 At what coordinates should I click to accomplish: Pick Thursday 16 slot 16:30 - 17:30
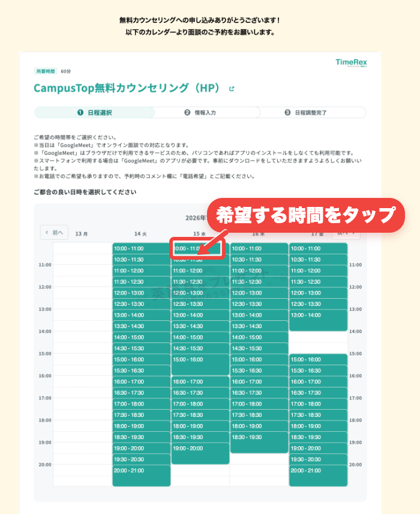click(x=259, y=393)
